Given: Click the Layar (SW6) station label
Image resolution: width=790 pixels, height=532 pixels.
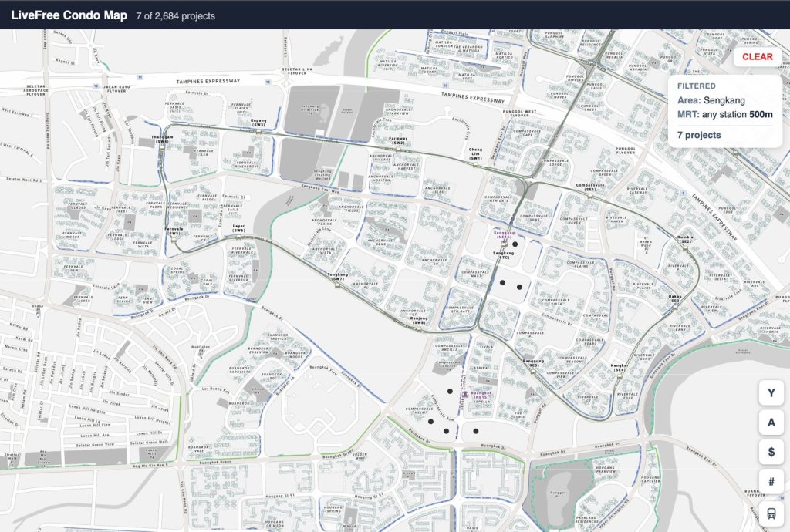Looking at the screenshot, I should 239,228.
